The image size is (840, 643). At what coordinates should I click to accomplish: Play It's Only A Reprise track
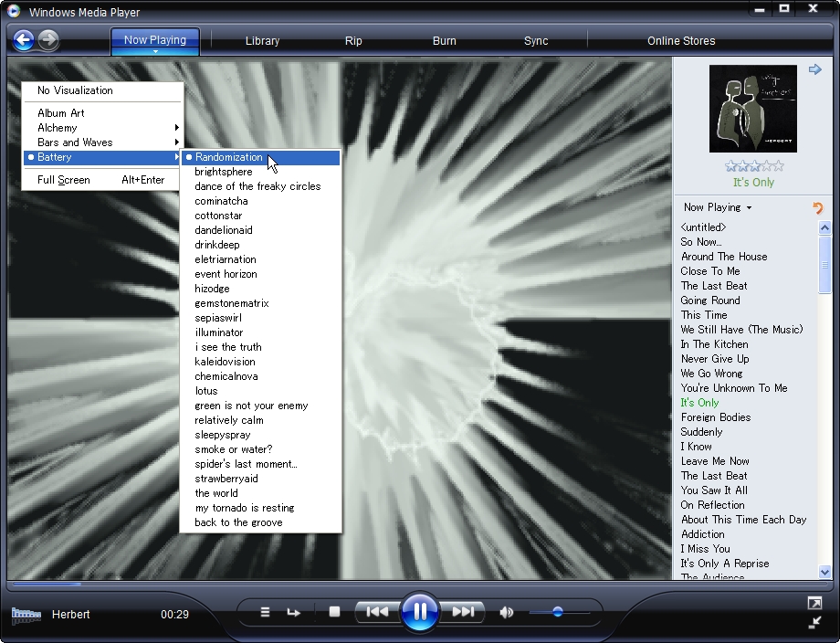point(725,564)
